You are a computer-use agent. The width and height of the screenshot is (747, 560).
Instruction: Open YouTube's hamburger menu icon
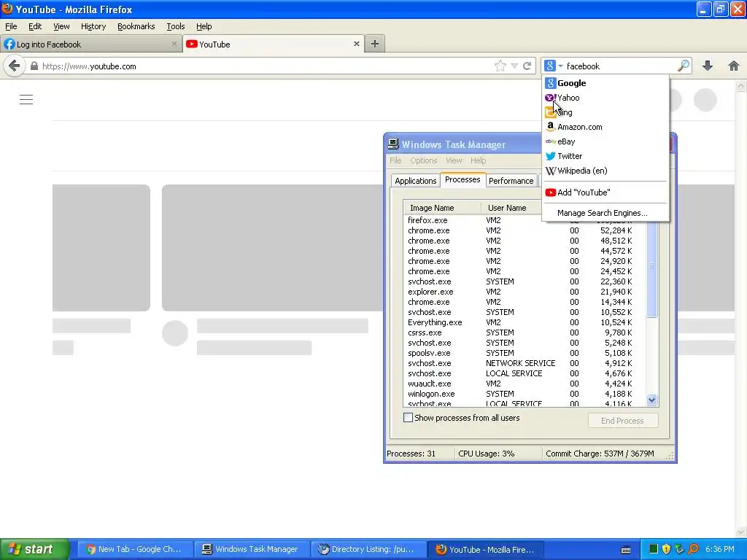tap(26, 99)
